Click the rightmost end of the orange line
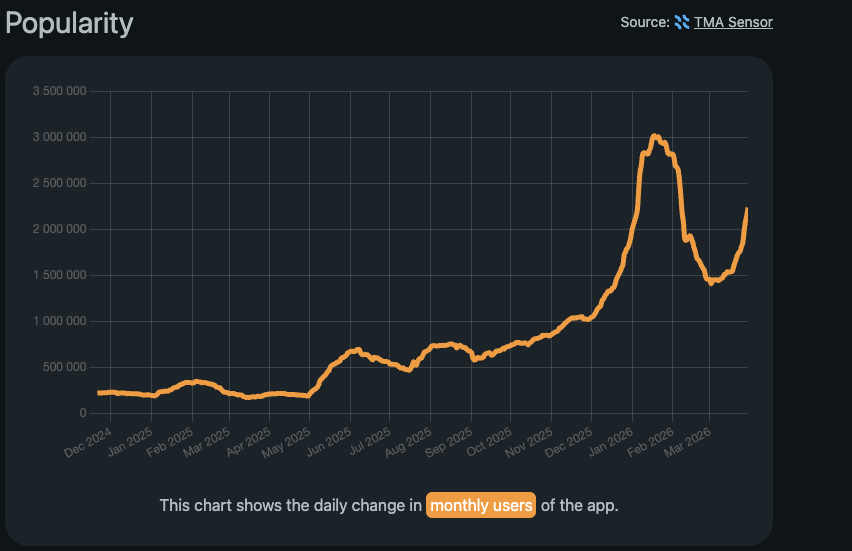852x551 pixels. click(x=747, y=209)
